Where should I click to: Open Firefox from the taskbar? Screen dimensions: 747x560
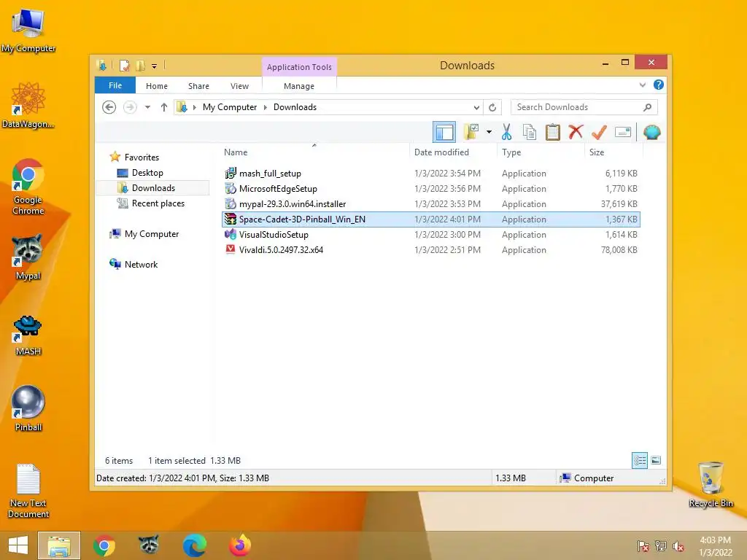point(239,545)
